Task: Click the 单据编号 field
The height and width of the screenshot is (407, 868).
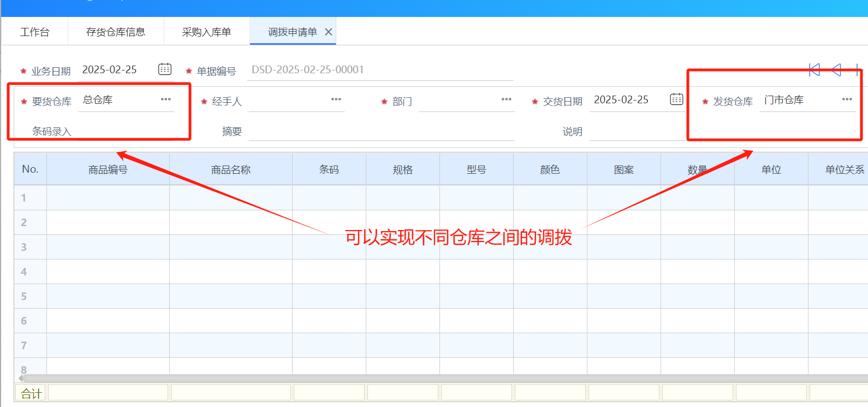Action: 379,70
